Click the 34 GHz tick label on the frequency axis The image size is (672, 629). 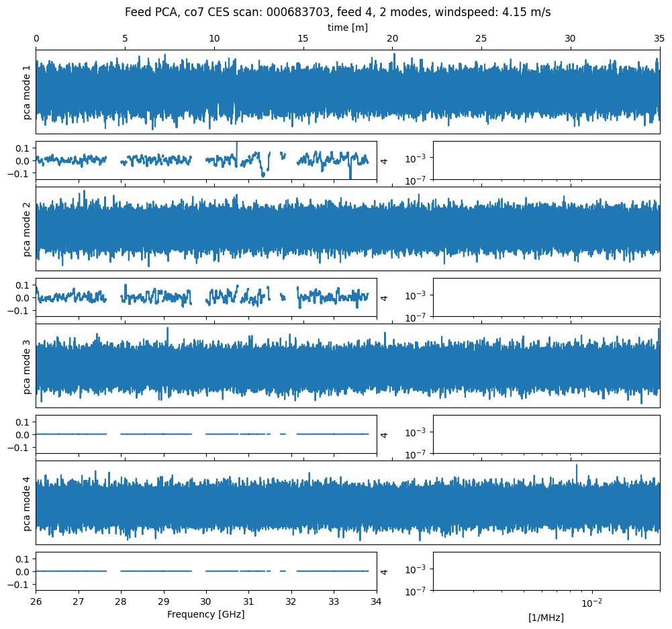377,601
